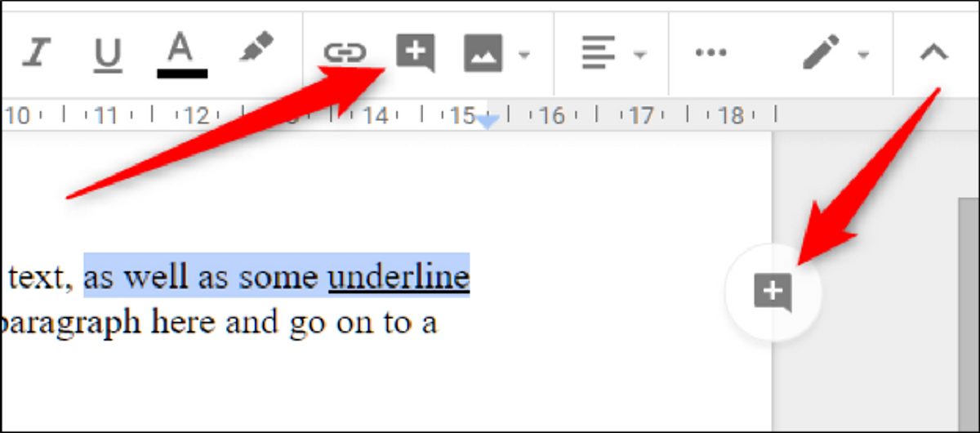
Task: Open the insert image dropdown arrow
Action: [x=524, y=55]
